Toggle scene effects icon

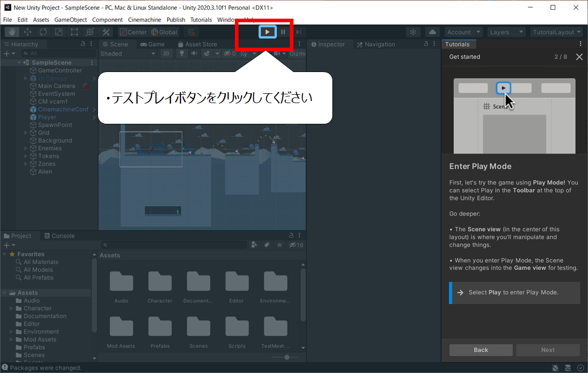click(206, 53)
